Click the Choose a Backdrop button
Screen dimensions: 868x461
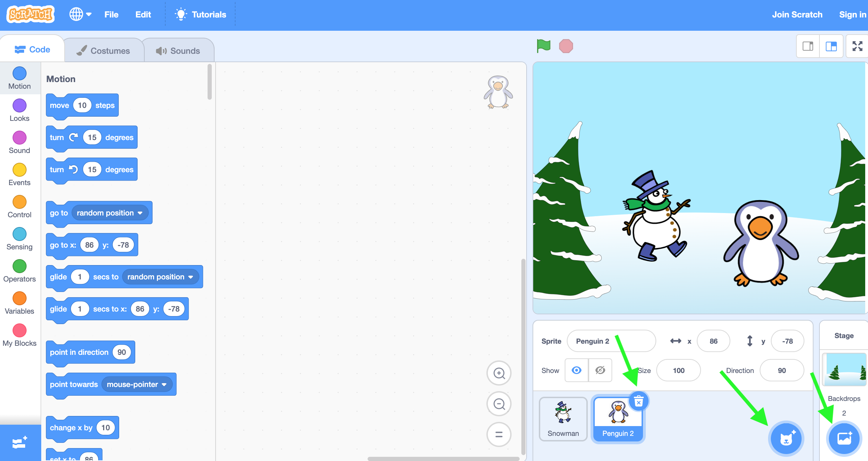[x=844, y=439]
